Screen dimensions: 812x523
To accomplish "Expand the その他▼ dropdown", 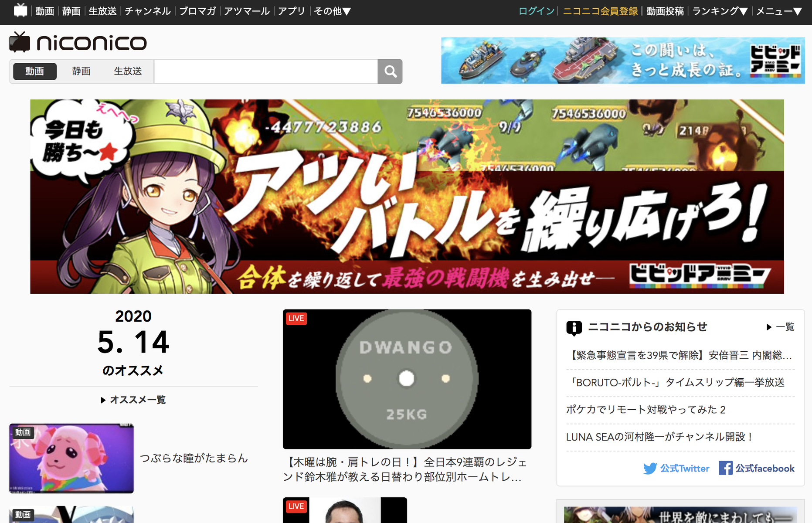I will 333,11.
